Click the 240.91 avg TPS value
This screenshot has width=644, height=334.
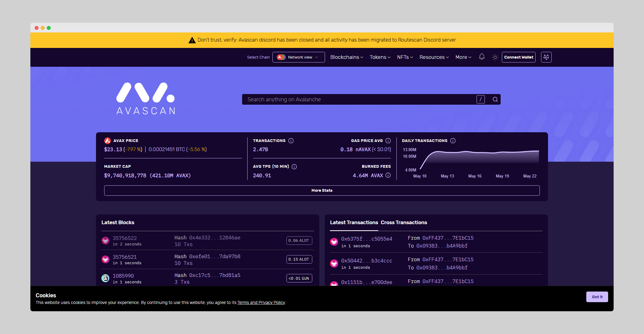tap(262, 175)
